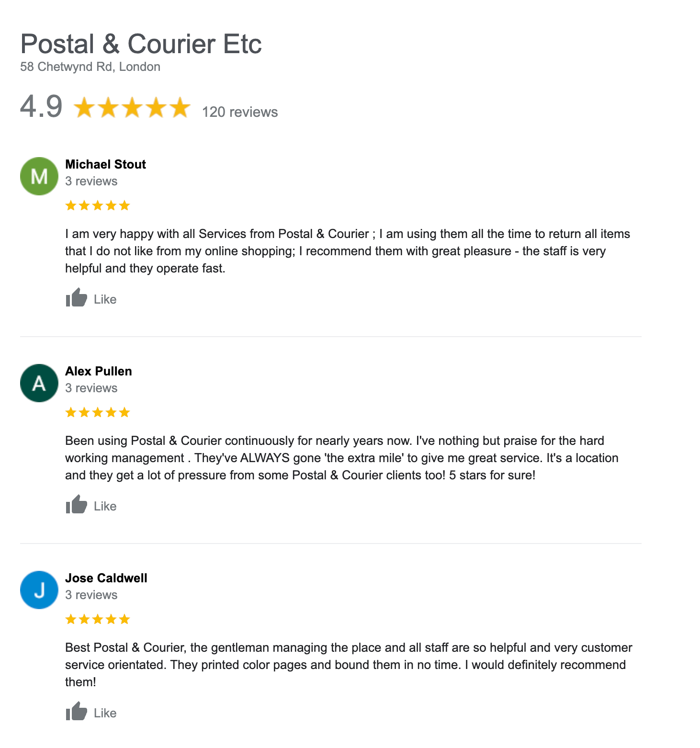Image resolution: width=700 pixels, height=748 pixels.
Task: Click the Postal & Courier Etc title
Action: coord(141,44)
